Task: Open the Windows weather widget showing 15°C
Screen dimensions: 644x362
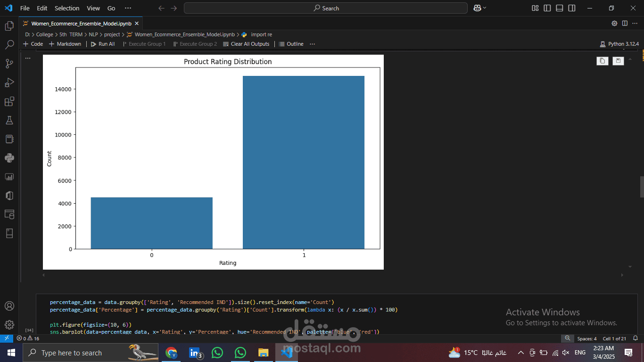Action: (478, 353)
